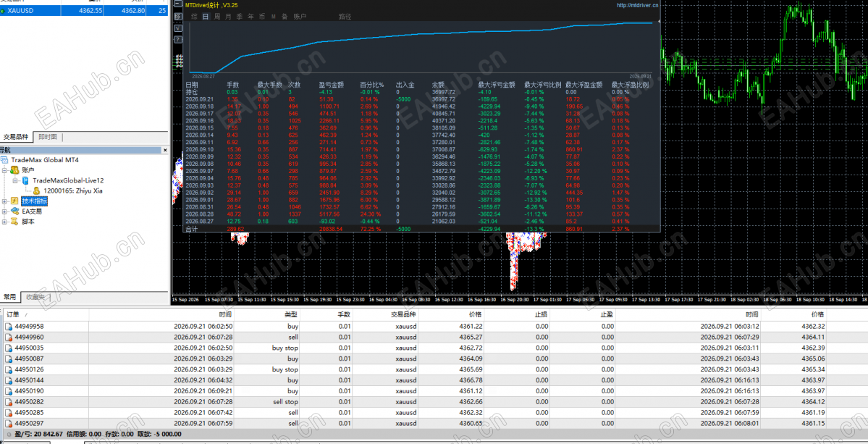Close the 导航 navigator panel
This screenshot has height=444, width=868.
coord(165,150)
